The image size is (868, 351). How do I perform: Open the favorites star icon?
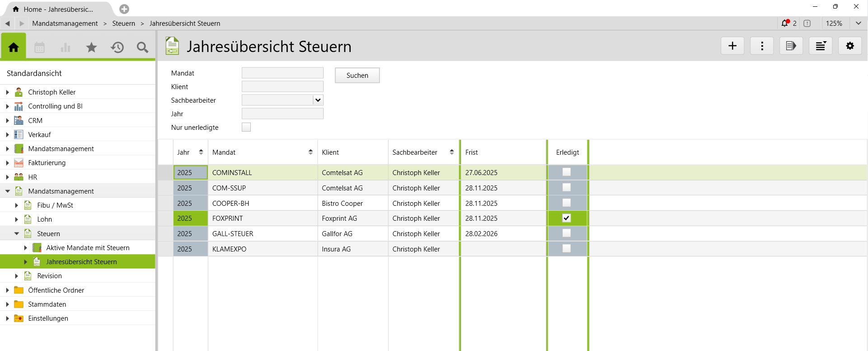pos(91,47)
